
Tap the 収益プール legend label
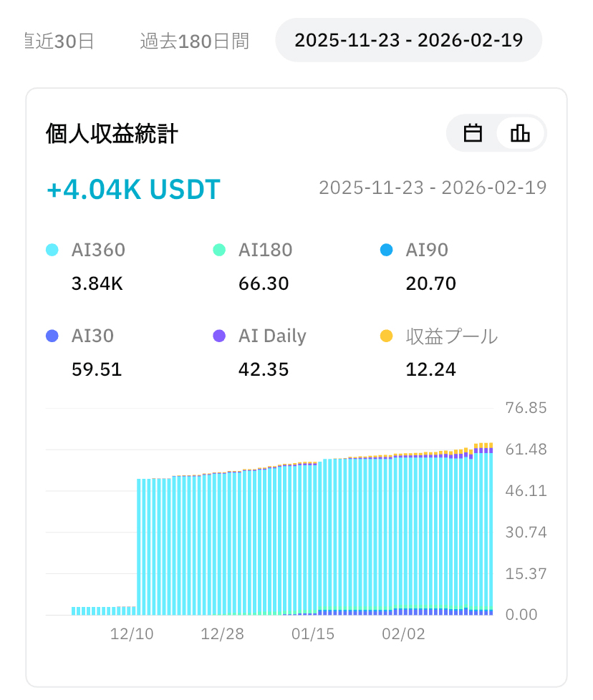pyautogui.click(x=451, y=336)
